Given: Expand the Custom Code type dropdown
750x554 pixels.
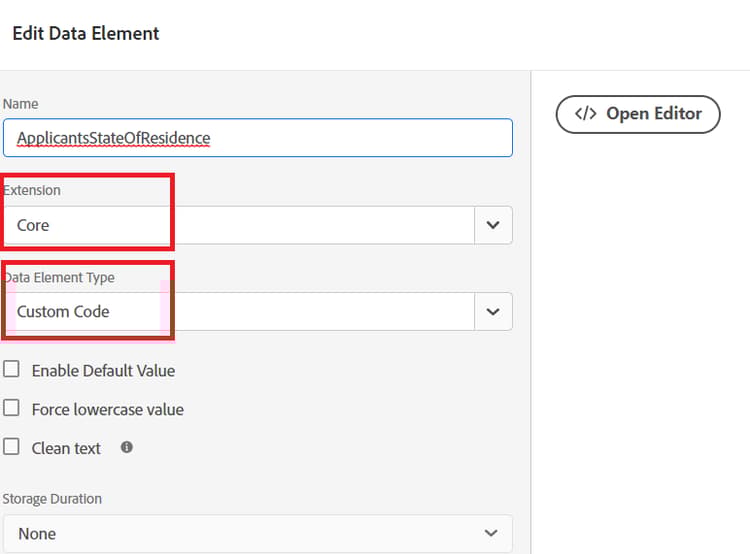Looking at the screenshot, I should (x=240, y=311).
